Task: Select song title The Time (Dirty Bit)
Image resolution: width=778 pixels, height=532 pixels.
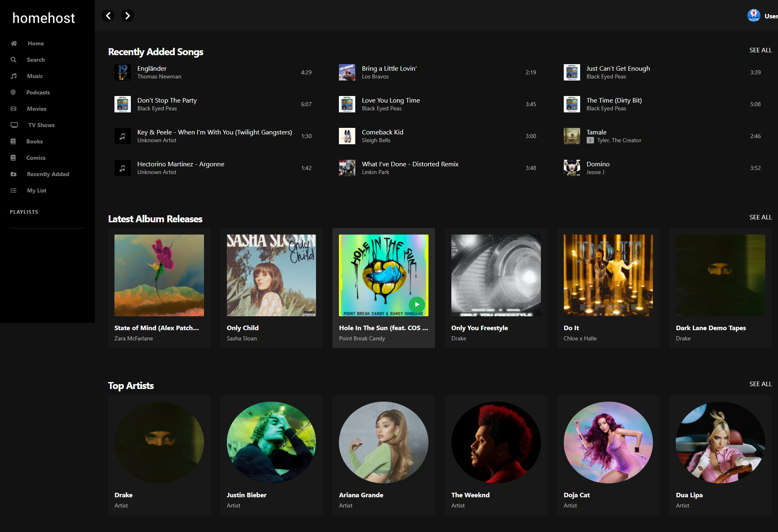Action: click(614, 100)
